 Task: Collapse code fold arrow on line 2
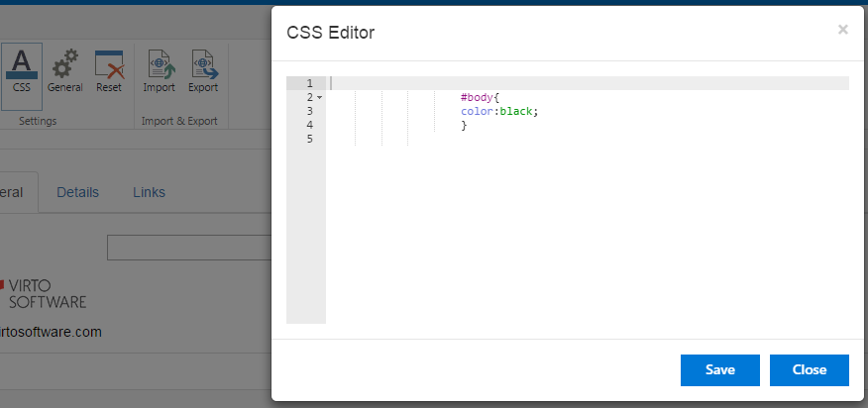tap(319, 97)
